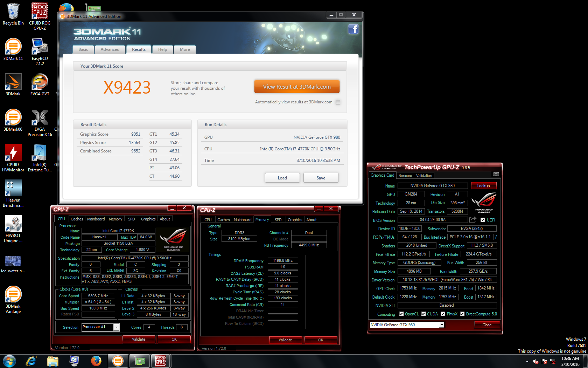
Task: Open Windows Explorer folder in taskbar
Action: (52, 361)
